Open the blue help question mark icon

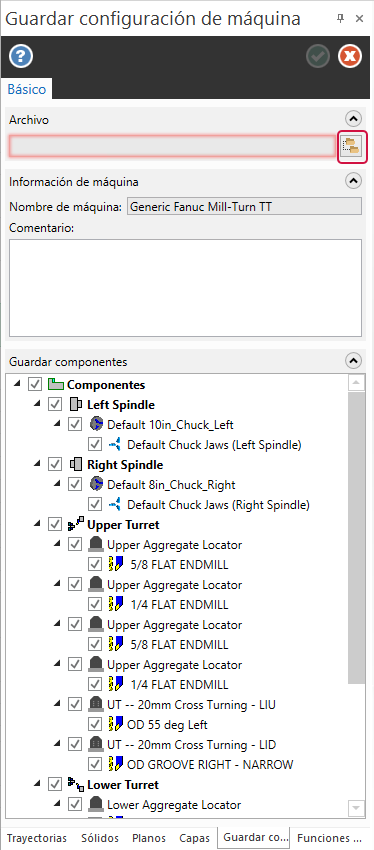(21, 56)
